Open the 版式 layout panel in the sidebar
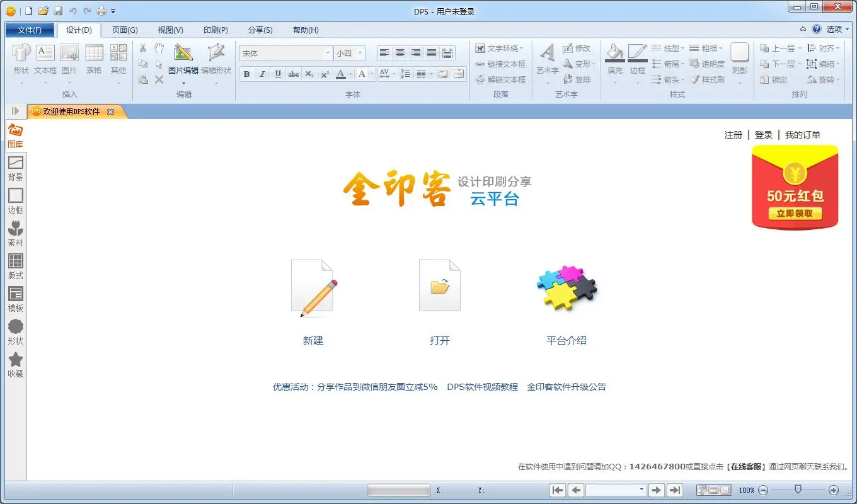857x504 pixels. coord(15,266)
